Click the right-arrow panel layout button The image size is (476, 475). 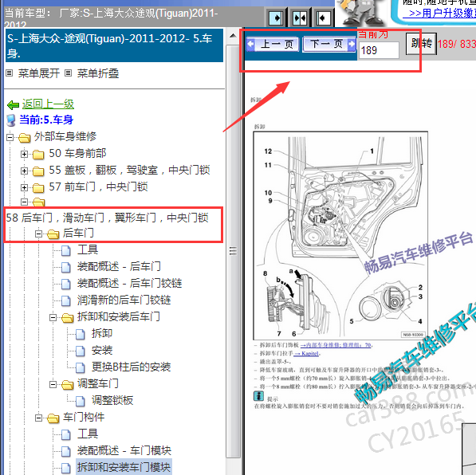coord(276,18)
